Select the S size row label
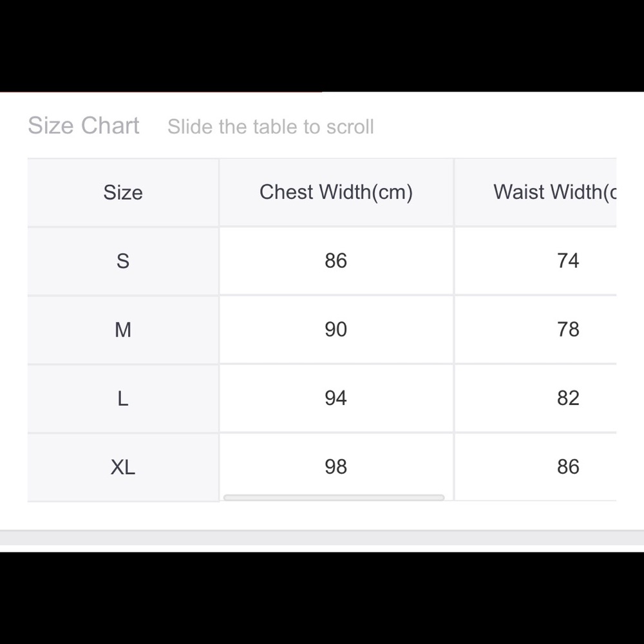 point(123,261)
